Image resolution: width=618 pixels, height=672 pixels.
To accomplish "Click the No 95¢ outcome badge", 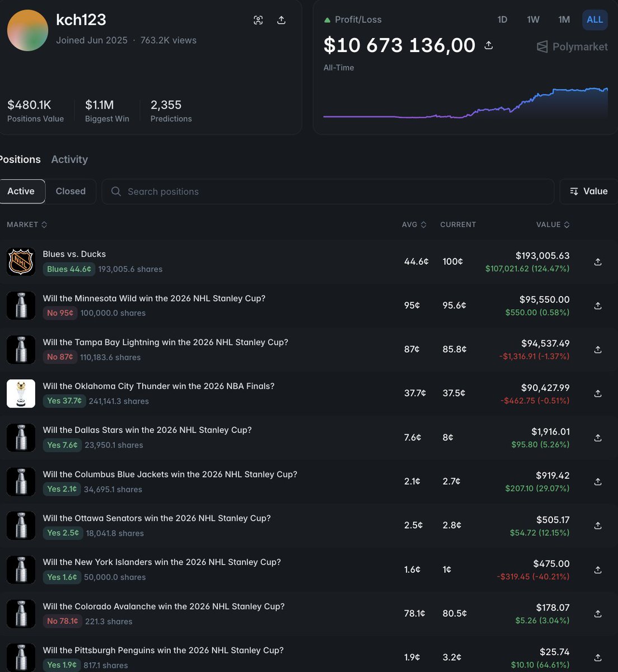I will click(60, 313).
